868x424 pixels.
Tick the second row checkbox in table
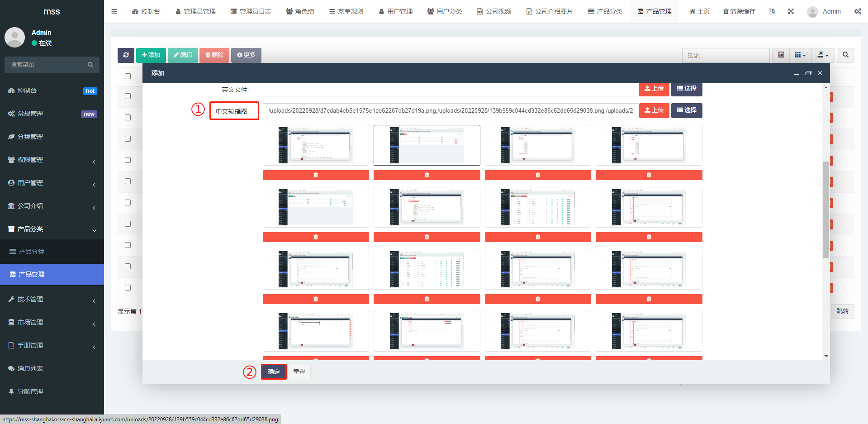128,118
